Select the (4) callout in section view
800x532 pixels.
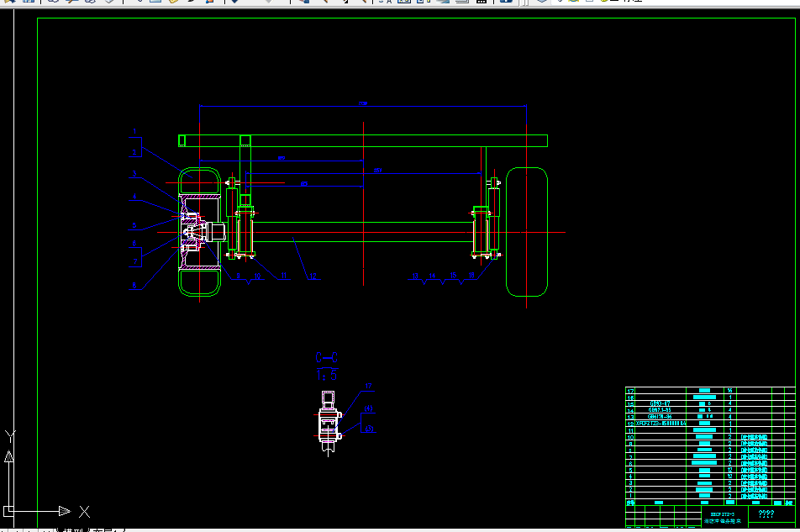click(368, 408)
